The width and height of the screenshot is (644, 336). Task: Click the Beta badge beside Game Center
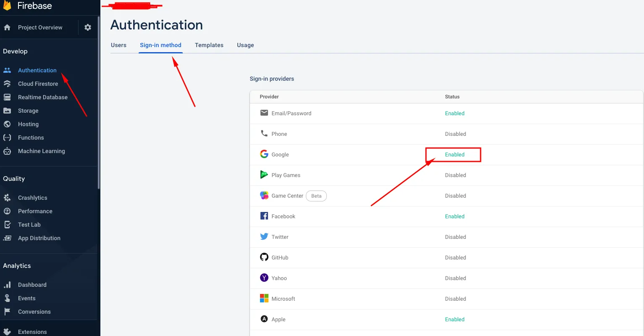coord(316,196)
